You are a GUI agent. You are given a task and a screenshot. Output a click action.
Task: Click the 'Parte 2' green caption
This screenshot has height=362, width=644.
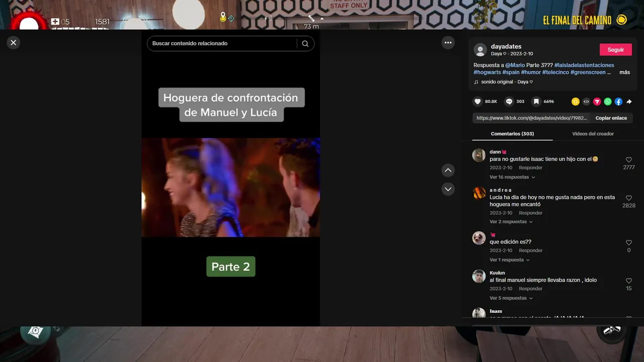[230, 266]
